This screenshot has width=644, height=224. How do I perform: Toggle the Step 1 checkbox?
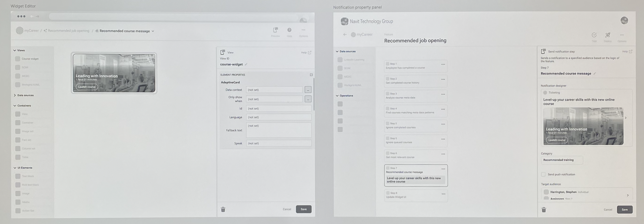[388, 64]
